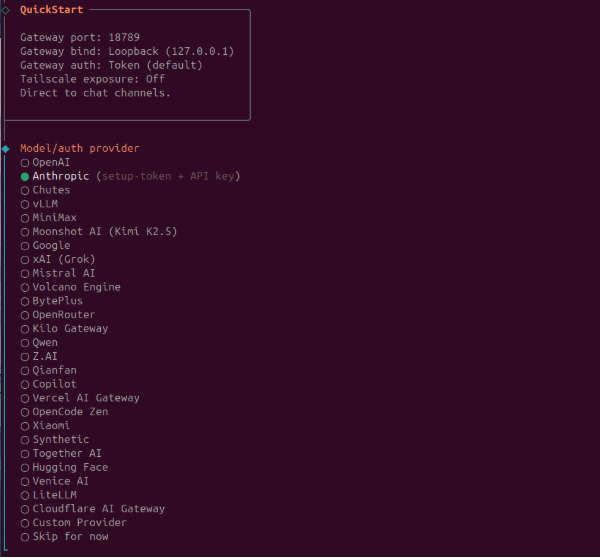Select the MiniMax provider
Viewport: 600px width, 560px height.
[x=54, y=218]
